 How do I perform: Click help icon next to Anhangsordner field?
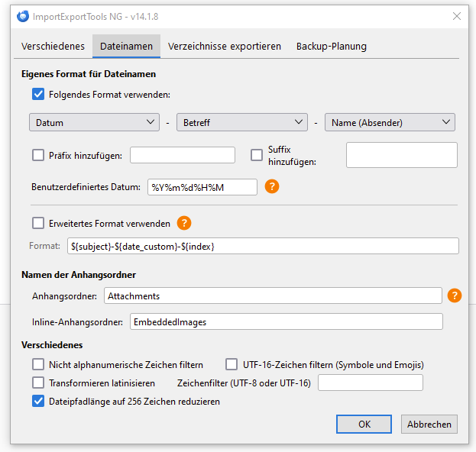[x=455, y=295]
